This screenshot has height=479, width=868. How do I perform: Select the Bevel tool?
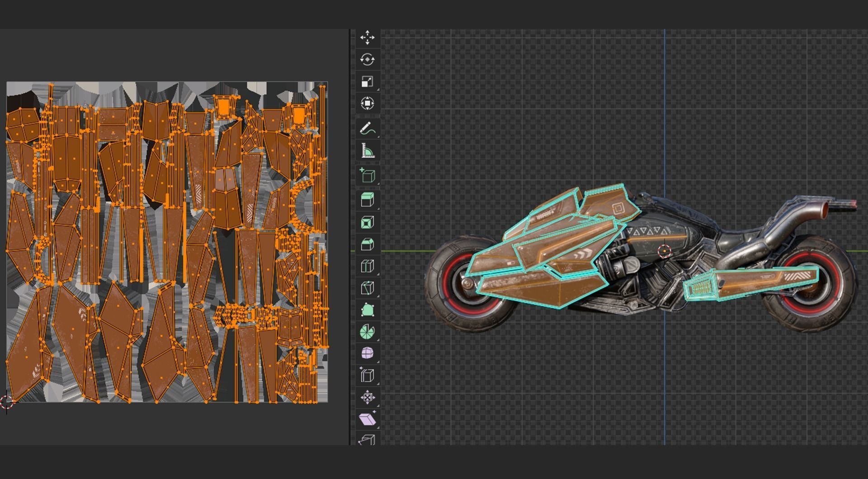pyautogui.click(x=367, y=244)
